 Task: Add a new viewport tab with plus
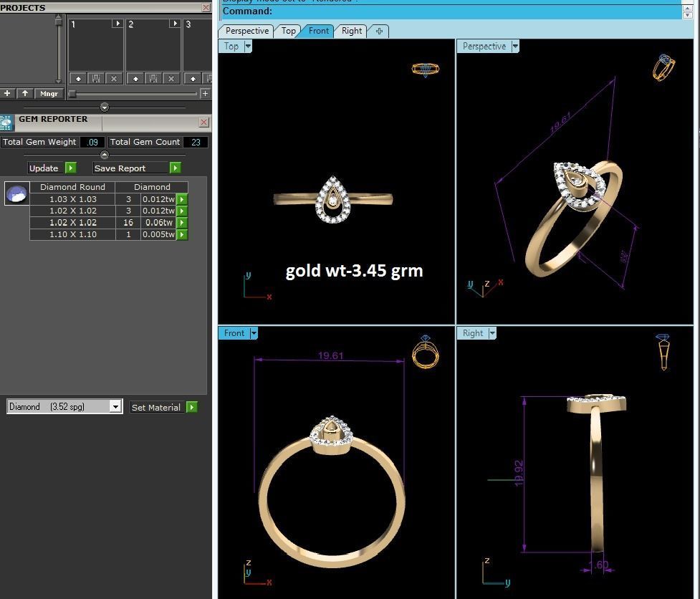379,31
